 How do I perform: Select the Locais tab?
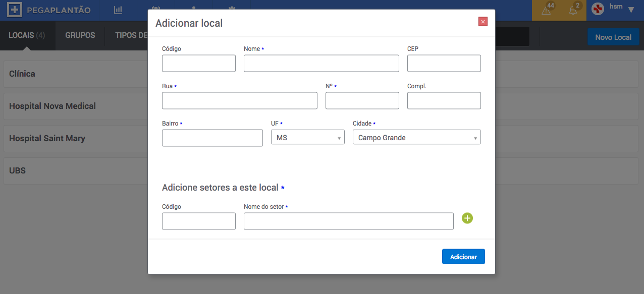(27, 35)
